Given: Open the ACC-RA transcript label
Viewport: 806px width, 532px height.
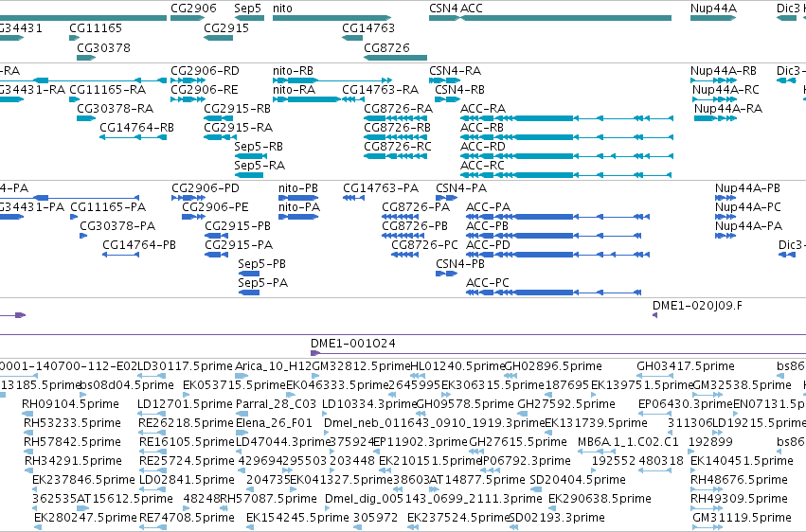Looking at the screenshot, I should [483, 108].
